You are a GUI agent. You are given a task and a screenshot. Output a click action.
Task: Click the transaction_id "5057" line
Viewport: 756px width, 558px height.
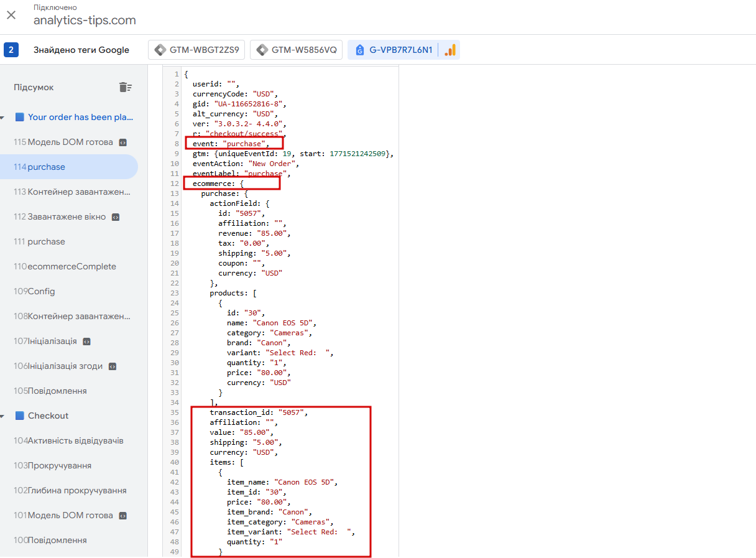(x=259, y=412)
